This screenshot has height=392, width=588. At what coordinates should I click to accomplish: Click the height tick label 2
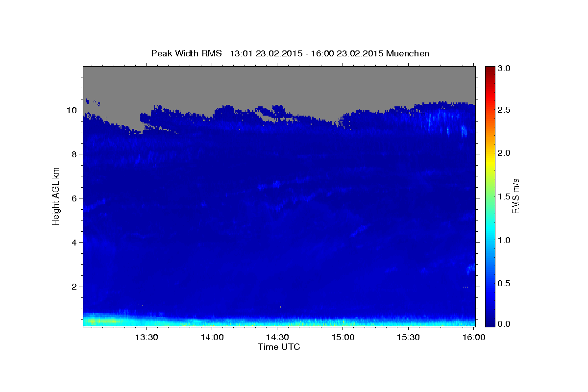click(74, 287)
